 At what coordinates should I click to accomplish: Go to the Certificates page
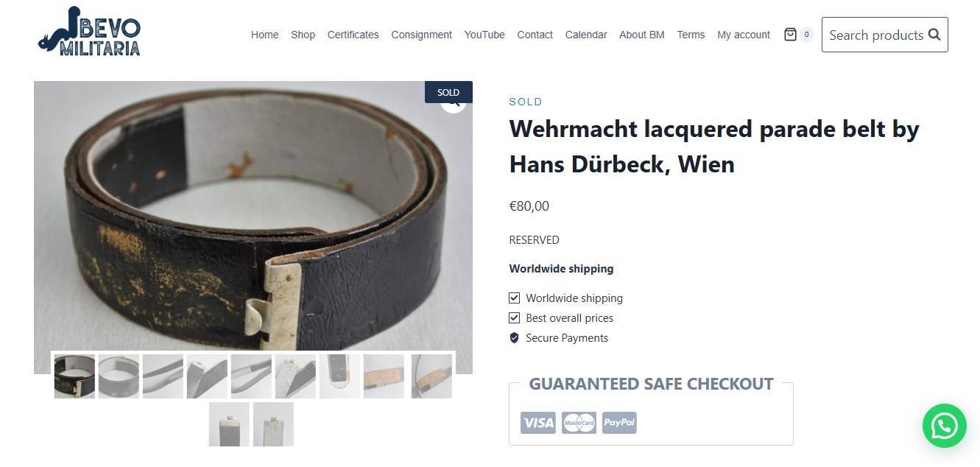[353, 35]
